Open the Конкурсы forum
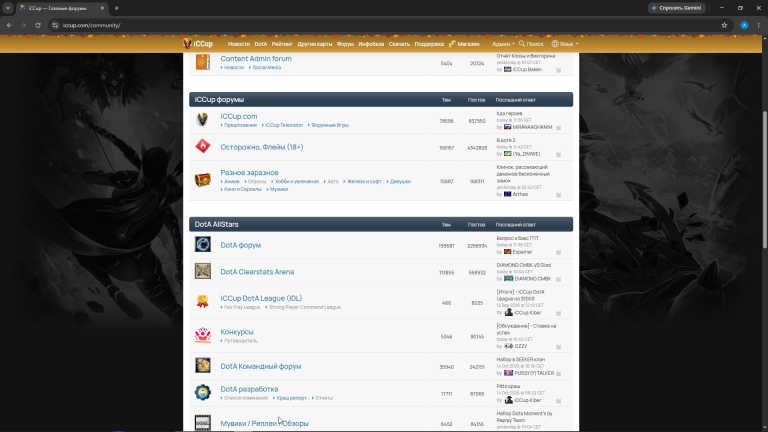Image resolution: width=768 pixels, height=432 pixels. 237,332
